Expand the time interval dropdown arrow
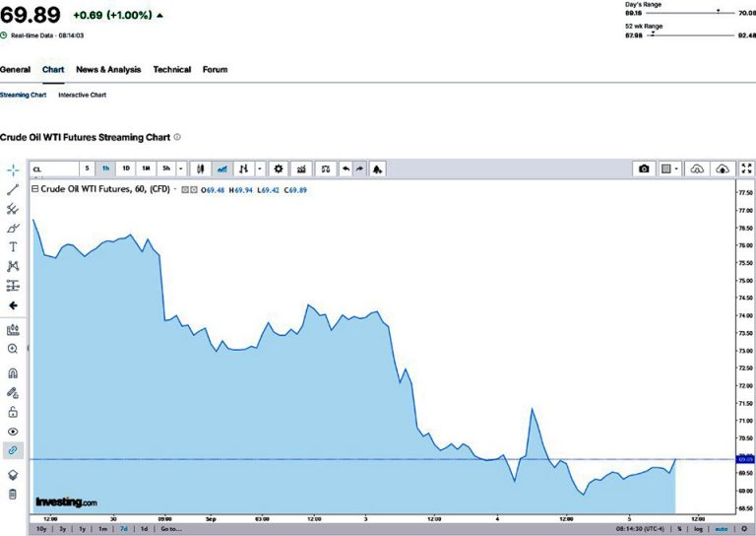This screenshot has width=756, height=536. pyautogui.click(x=180, y=168)
